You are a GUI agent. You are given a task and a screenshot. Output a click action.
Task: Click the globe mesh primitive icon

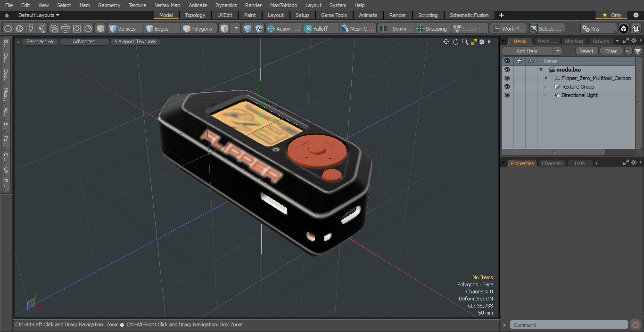click(19, 29)
